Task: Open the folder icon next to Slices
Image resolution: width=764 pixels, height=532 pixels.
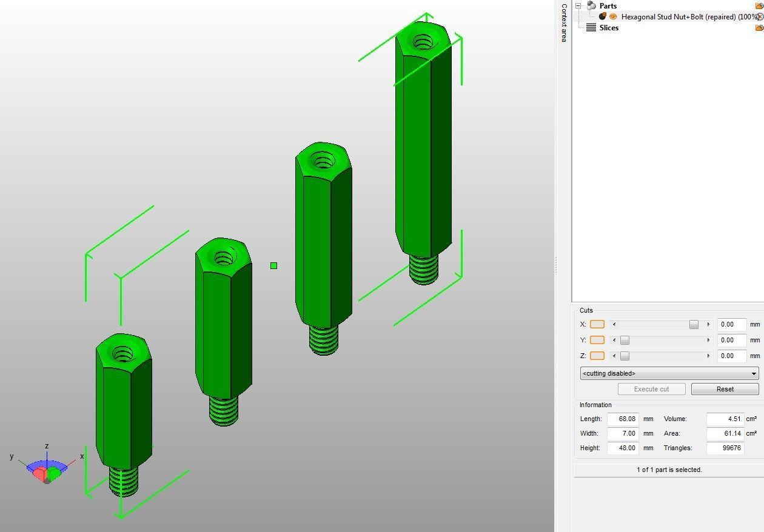Action: click(x=759, y=27)
